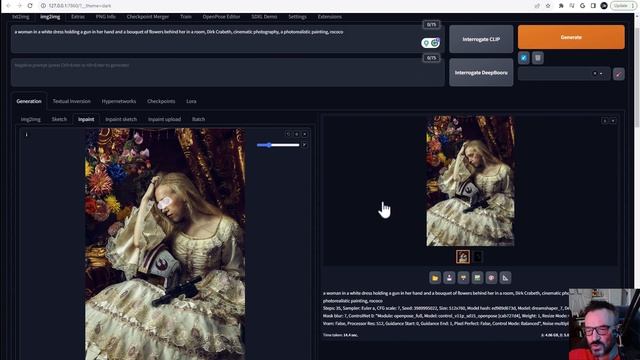Click Interrogate DeepBooru button

(481, 72)
